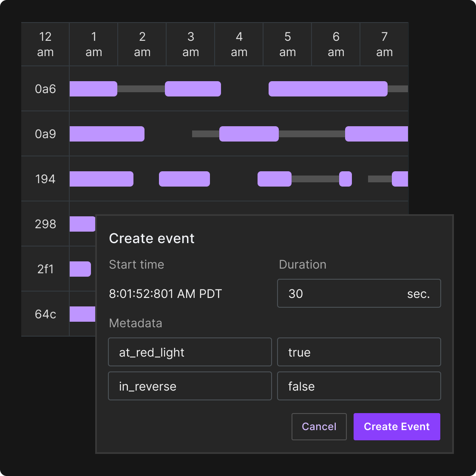The image size is (476, 476).
Task: Click the at_red_light metadata key field
Action: pyautogui.click(x=190, y=352)
